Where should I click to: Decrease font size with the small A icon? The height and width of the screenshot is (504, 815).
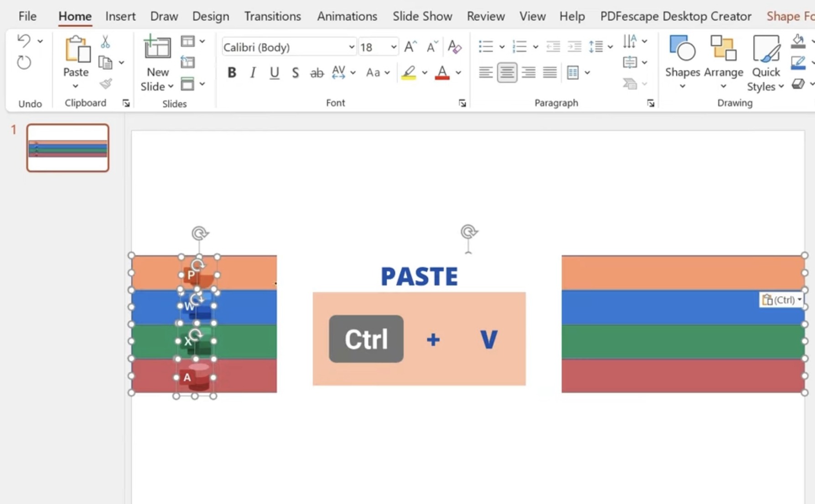coord(431,46)
